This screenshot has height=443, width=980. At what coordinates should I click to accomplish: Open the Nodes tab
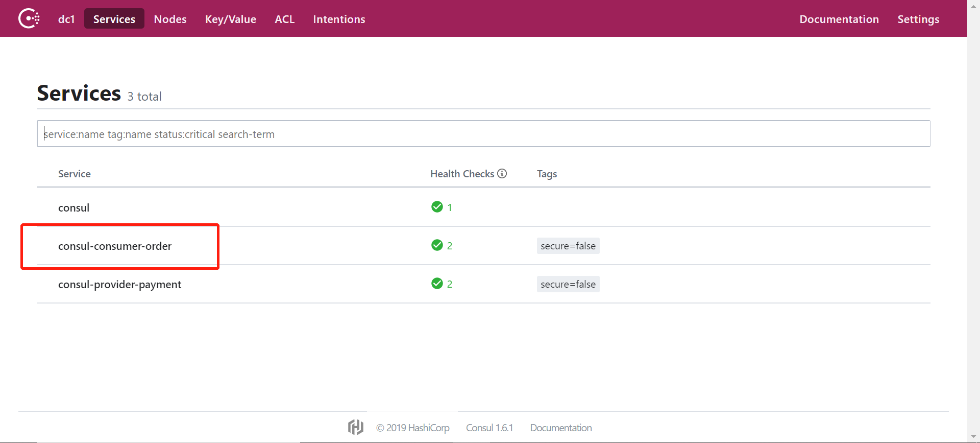(x=170, y=19)
